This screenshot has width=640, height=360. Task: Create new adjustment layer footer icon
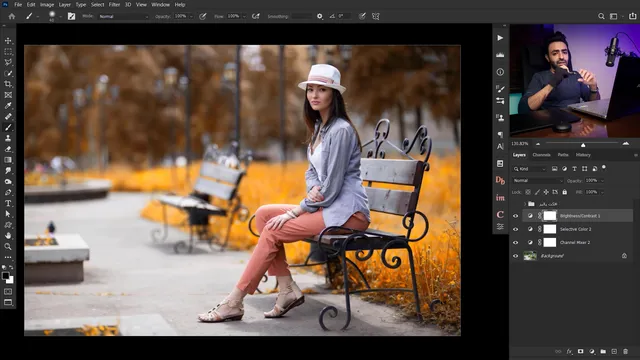point(592,351)
